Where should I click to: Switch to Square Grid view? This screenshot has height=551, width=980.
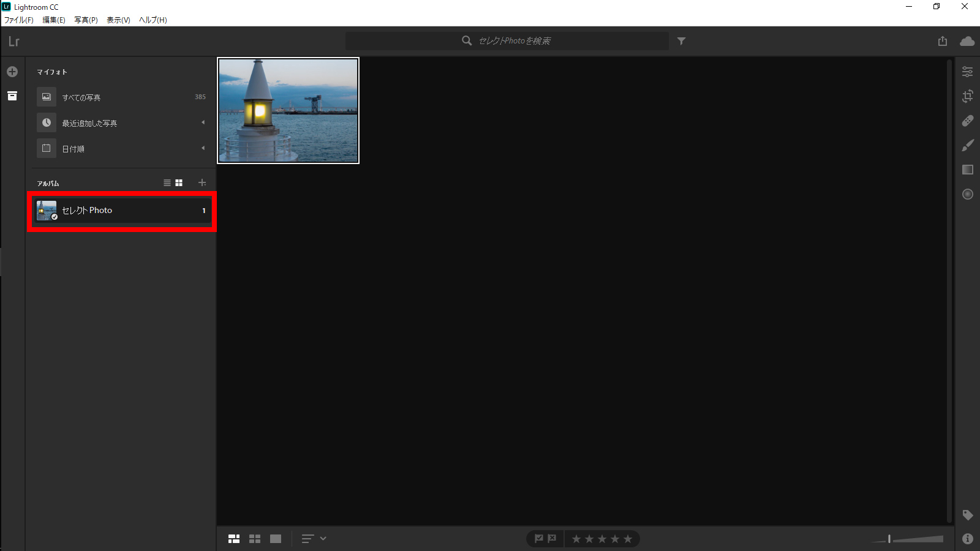tap(255, 539)
